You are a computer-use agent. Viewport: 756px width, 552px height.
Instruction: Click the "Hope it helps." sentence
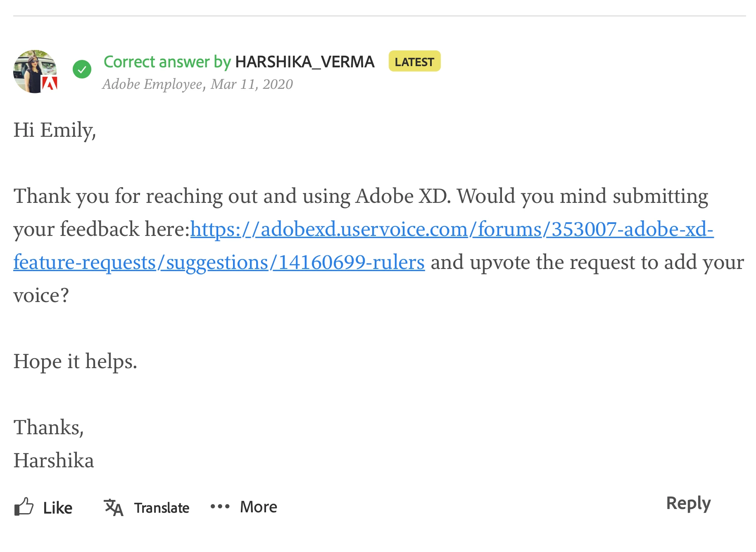[75, 362]
